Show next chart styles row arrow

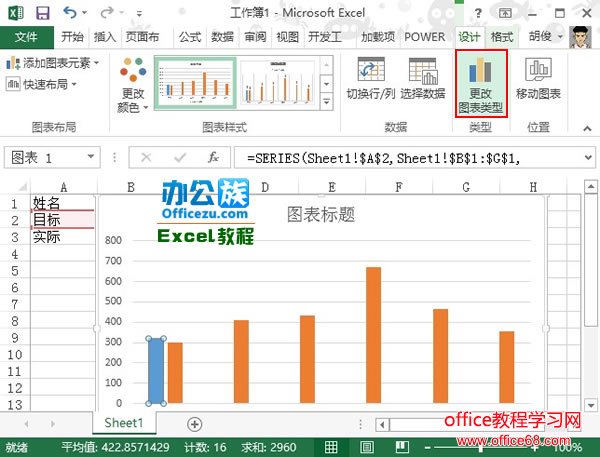326,83
